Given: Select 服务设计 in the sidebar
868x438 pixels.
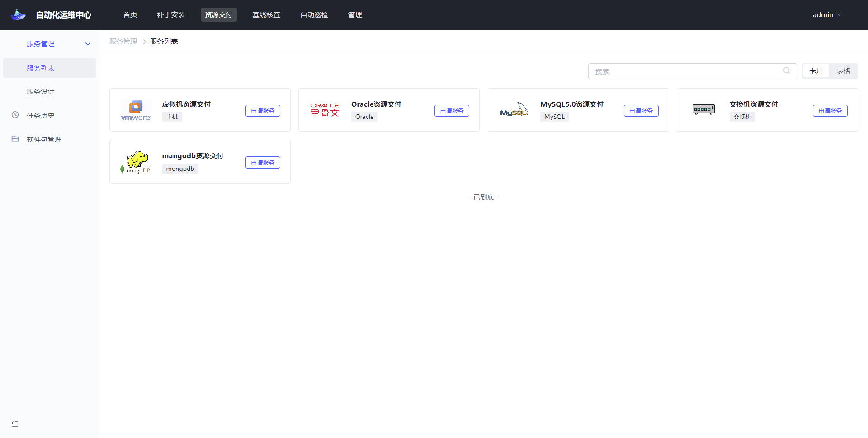Looking at the screenshot, I should pos(41,91).
